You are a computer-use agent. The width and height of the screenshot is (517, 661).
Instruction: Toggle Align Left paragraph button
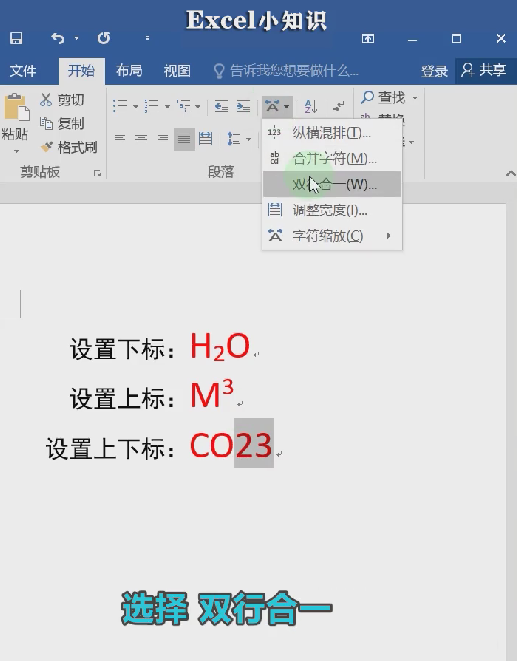(x=120, y=138)
